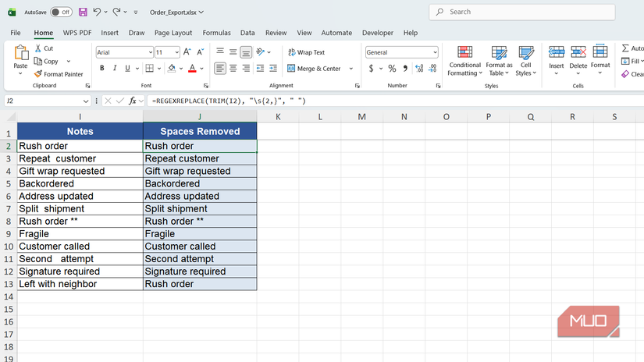Confirm formula with checkmark icon
644x362 pixels.
pos(120,101)
